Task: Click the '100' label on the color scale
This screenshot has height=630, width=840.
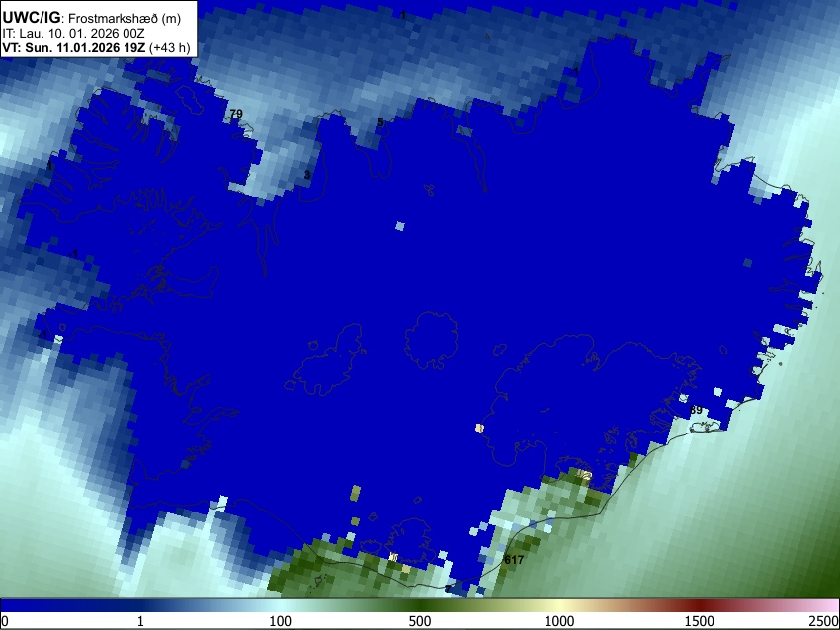Action: [x=280, y=621]
